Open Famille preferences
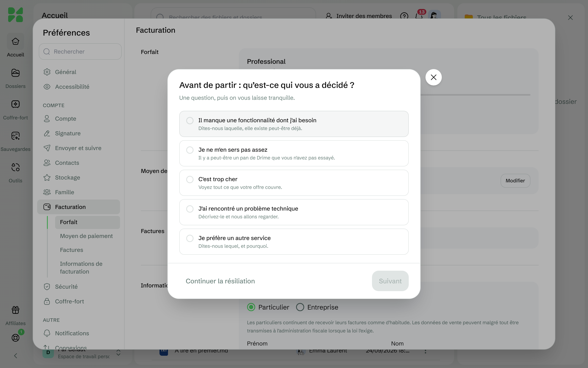Screen dimensions: 588x368 [x=78, y=192]
